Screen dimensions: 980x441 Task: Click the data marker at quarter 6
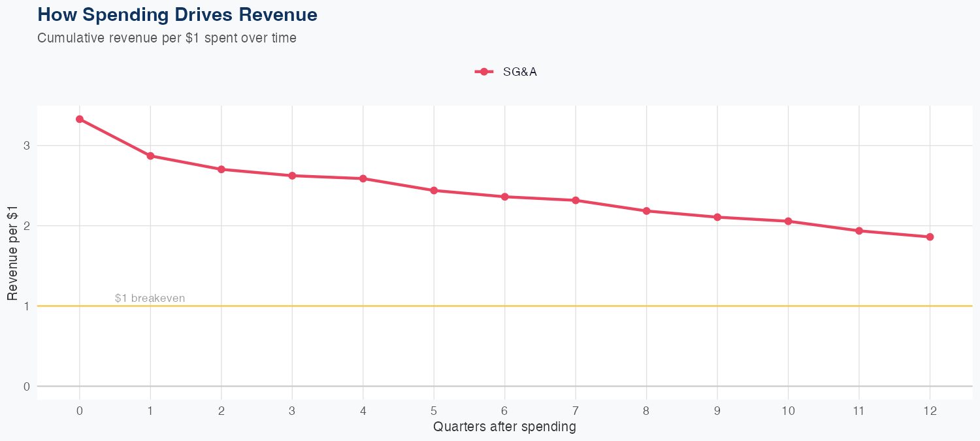[x=505, y=197]
